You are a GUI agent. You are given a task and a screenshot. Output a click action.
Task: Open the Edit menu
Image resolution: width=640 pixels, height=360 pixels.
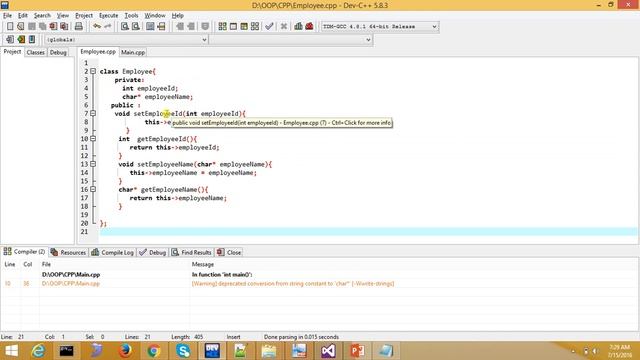coord(22,16)
